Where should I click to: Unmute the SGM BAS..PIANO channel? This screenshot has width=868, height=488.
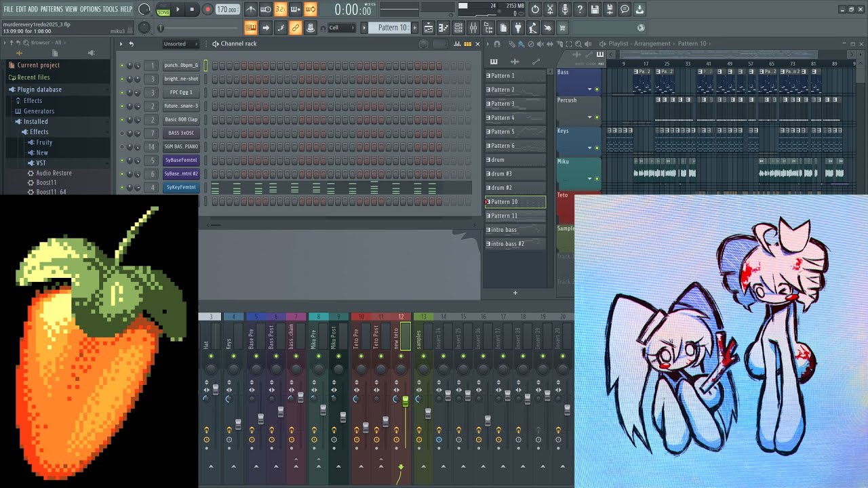(122, 146)
